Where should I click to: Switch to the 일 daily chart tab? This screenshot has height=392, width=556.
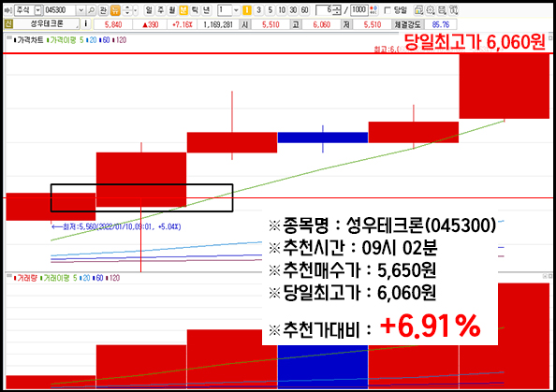click(x=149, y=10)
